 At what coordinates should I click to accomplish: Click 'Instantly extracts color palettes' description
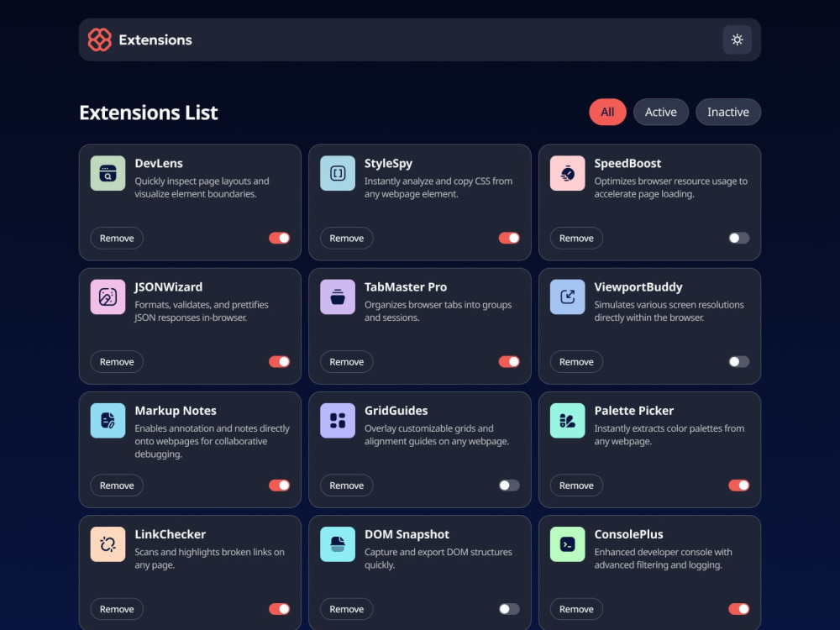click(669, 435)
